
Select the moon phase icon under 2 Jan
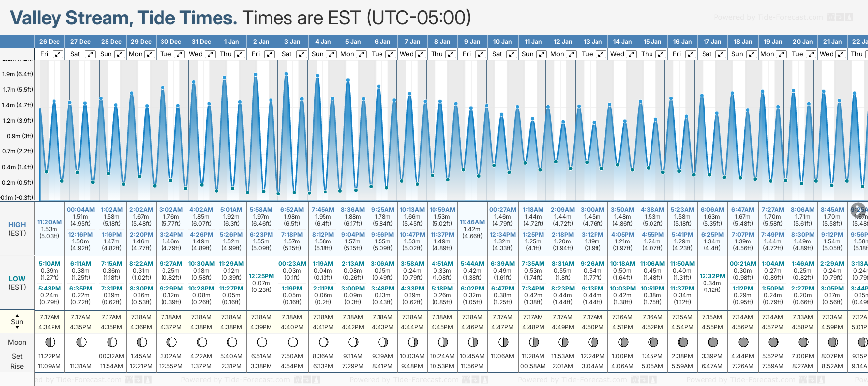(x=262, y=342)
